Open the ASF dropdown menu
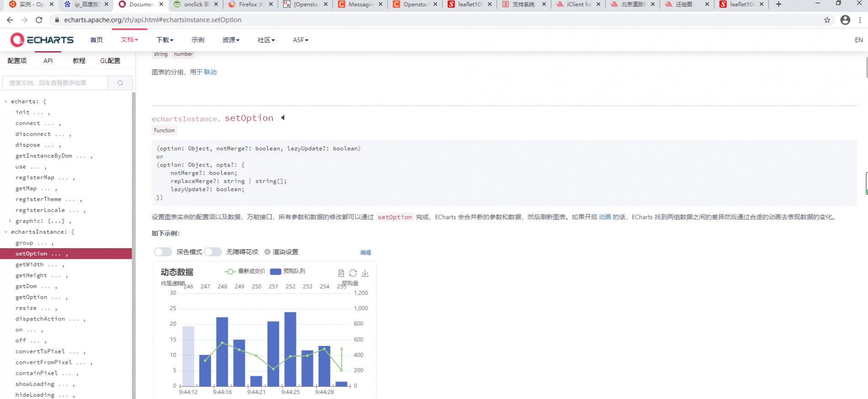The width and height of the screenshot is (868, 399). click(301, 40)
